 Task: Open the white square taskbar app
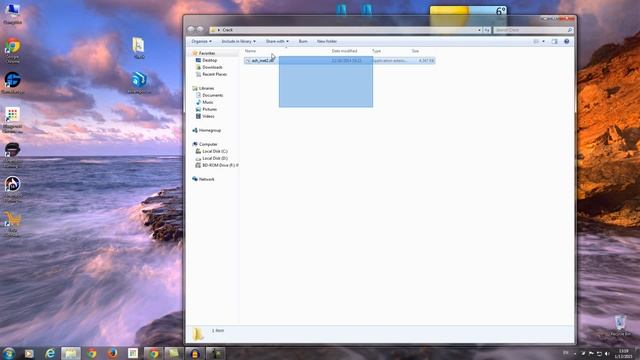(133, 353)
